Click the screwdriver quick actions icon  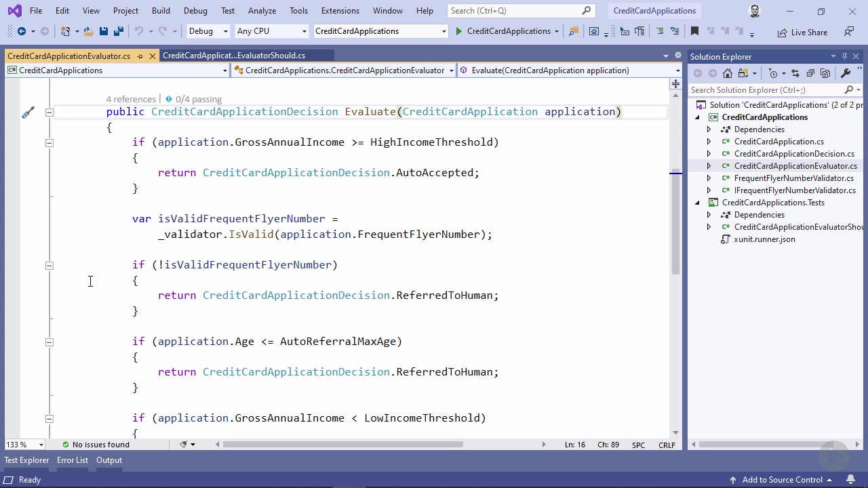pyautogui.click(x=28, y=113)
